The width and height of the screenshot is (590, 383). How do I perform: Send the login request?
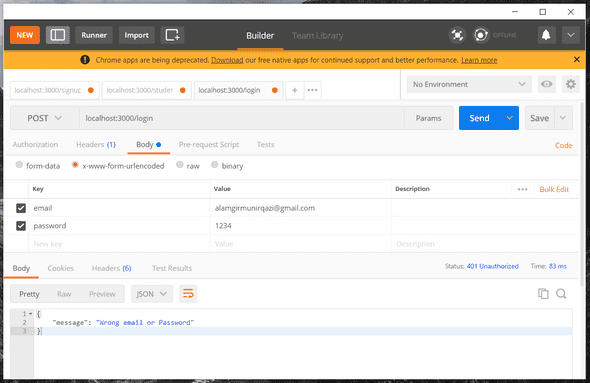pyautogui.click(x=479, y=118)
